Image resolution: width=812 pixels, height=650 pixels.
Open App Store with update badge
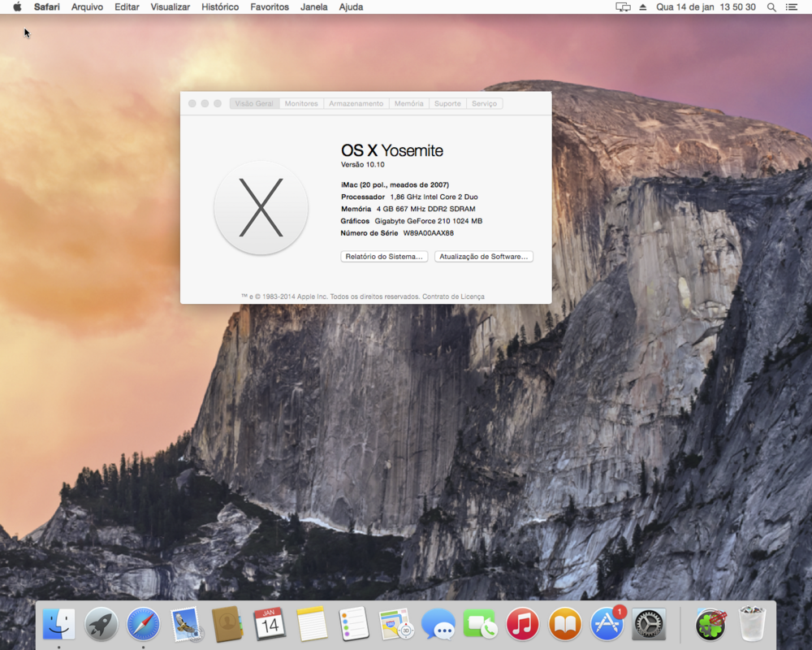point(607,625)
